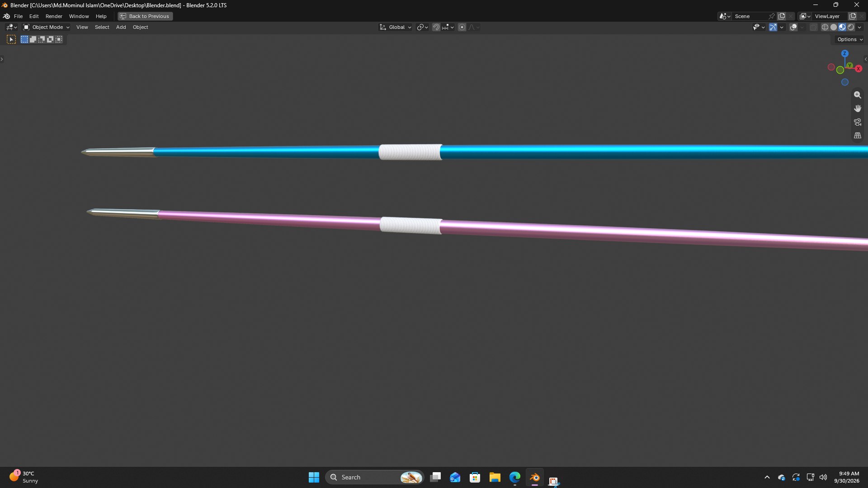Click the Back to Previous button
868x488 pixels.
pyautogui.click(x=145, y=16)
